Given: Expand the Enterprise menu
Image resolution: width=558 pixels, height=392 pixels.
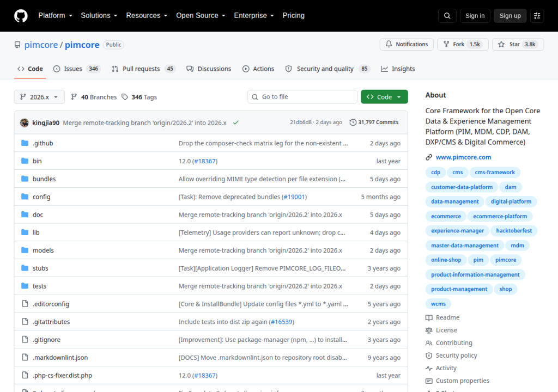Looking at the screenshot, I should click(254, 16).
